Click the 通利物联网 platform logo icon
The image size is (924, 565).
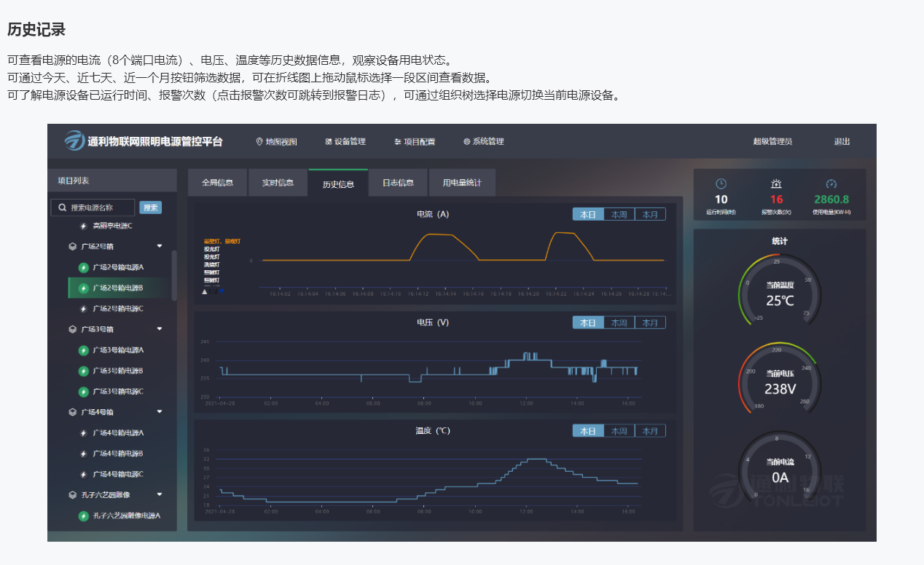[x=74, y=141]
